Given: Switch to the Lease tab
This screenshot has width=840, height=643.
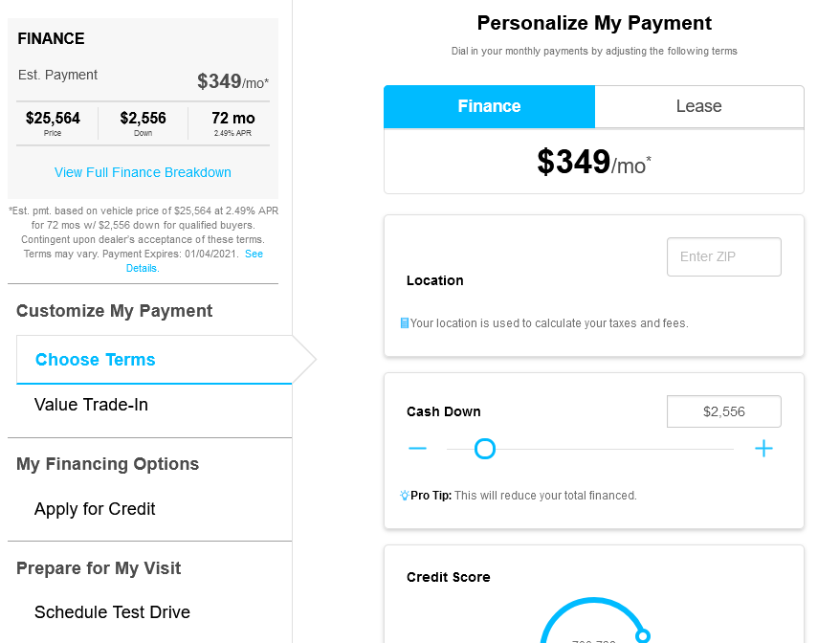Looking at the screenshot, I should point(699,106).
